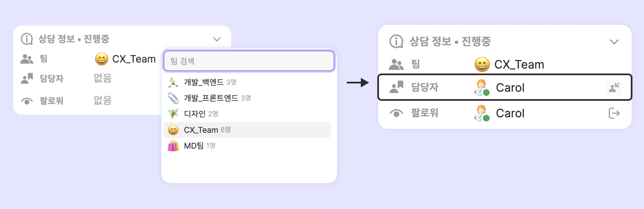
Task: Click Carol name in the 팔로워 row
Action: point(510,114)
